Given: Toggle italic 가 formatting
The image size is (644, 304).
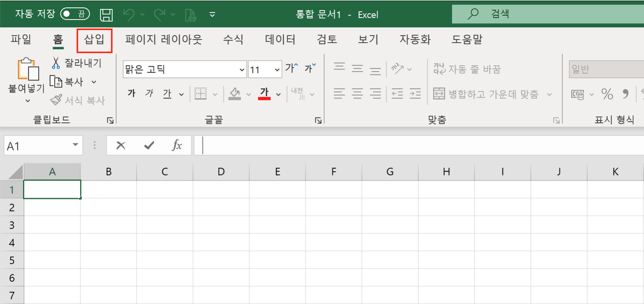Looking at the screenshot, I should [149, 93].
